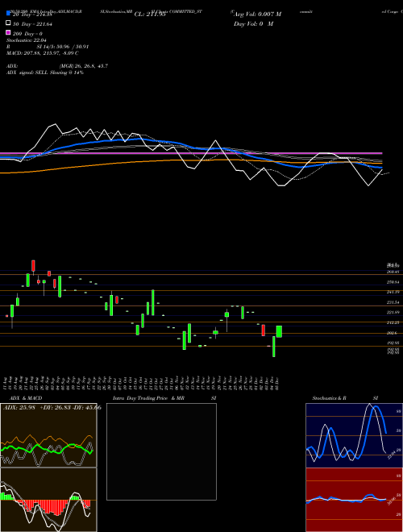Screen dimensions: 403x532
Task: Click the 202.6 price axis label
Action: click(393, 333)
